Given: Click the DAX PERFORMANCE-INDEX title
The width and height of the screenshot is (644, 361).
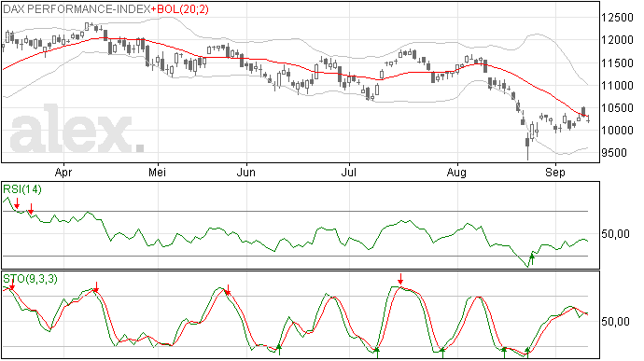Looking at the screenshot, I should click(77, 9).
